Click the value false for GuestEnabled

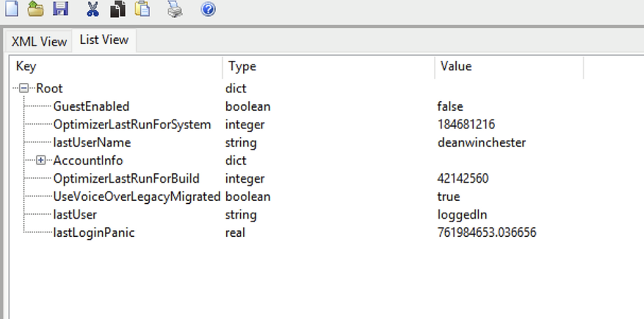[450, 106]
